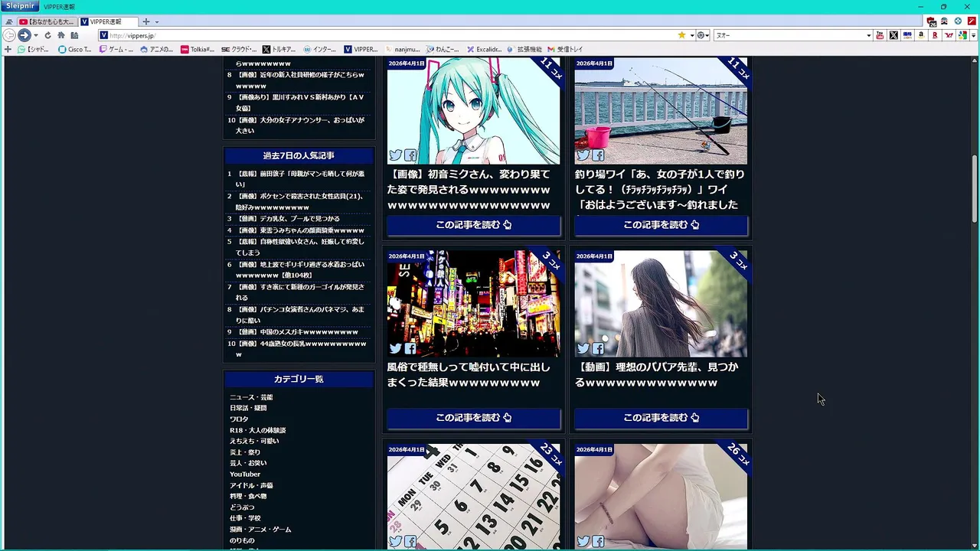
Task: Read the ババア先輩 article via この記事を読む
Action: coord(661,418)
